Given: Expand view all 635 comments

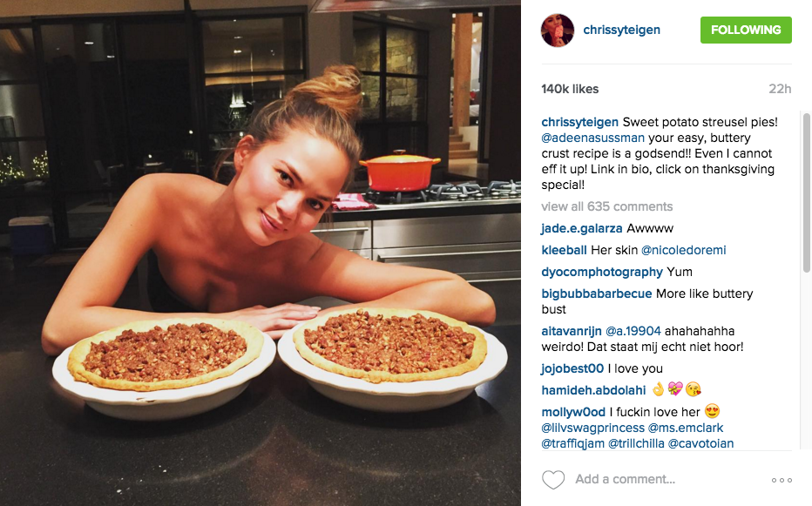Looking at the screenshot, I should point(607,206).
